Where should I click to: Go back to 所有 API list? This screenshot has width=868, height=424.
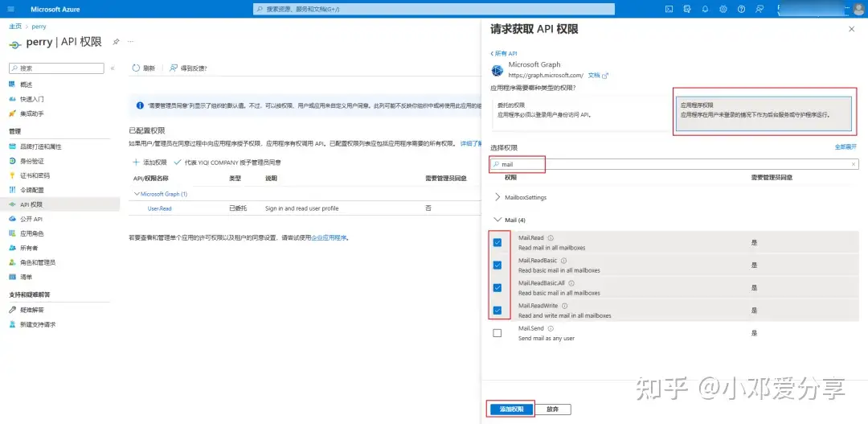tap(504, 53)
